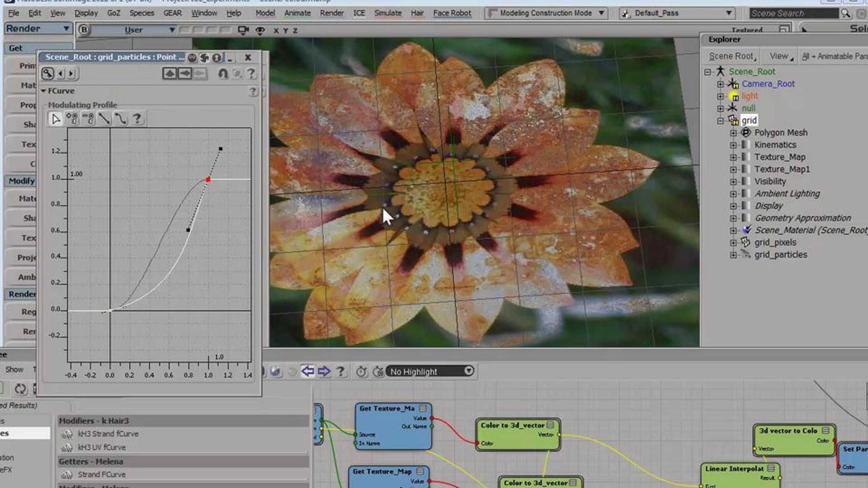Click the red selected key on the curve
Viewport: 868px width, 488px height.
pos(208,180)
